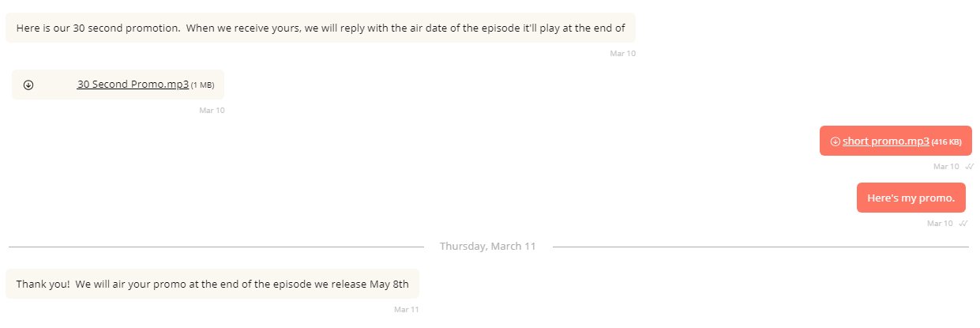Viewport: 980px width, 328px height.
Task: Click the Mar 10 timestamp under 30 Second Promo.mp3
Action: coord(212,111)
